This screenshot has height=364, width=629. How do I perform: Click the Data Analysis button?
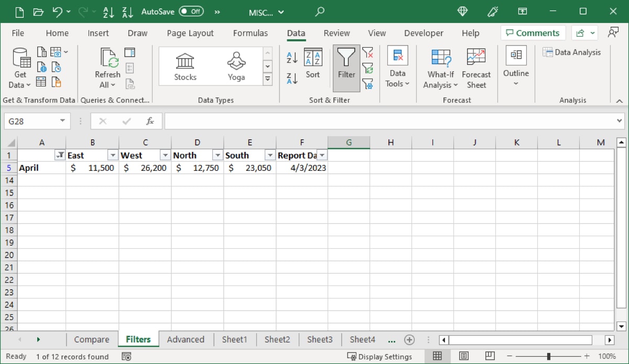(572, 52)
